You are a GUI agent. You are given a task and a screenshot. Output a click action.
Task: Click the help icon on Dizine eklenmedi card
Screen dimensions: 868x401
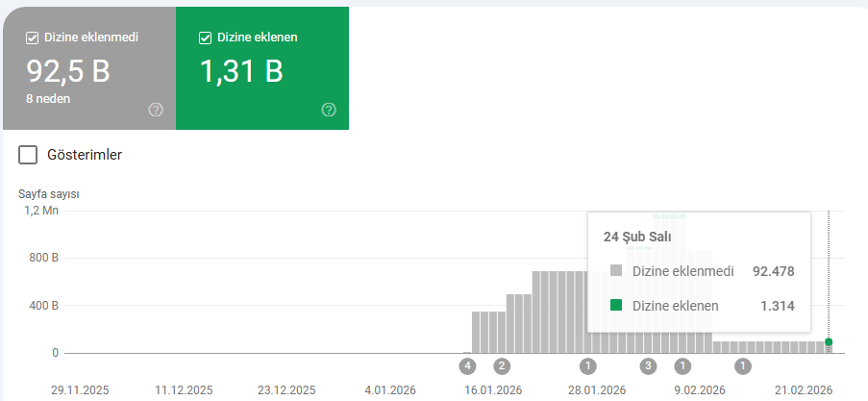click(156, 110)
